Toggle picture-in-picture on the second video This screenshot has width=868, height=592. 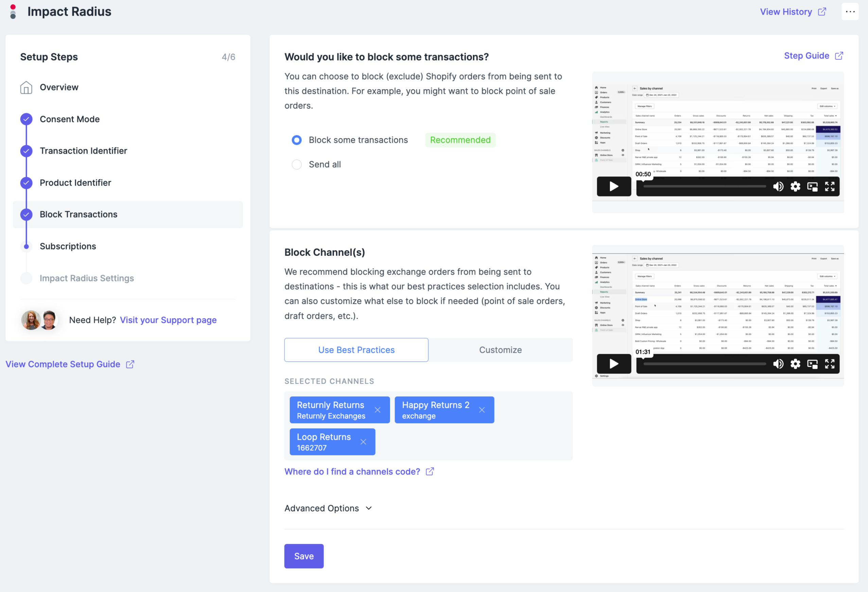pyautogui.click(x=812, y=364)
